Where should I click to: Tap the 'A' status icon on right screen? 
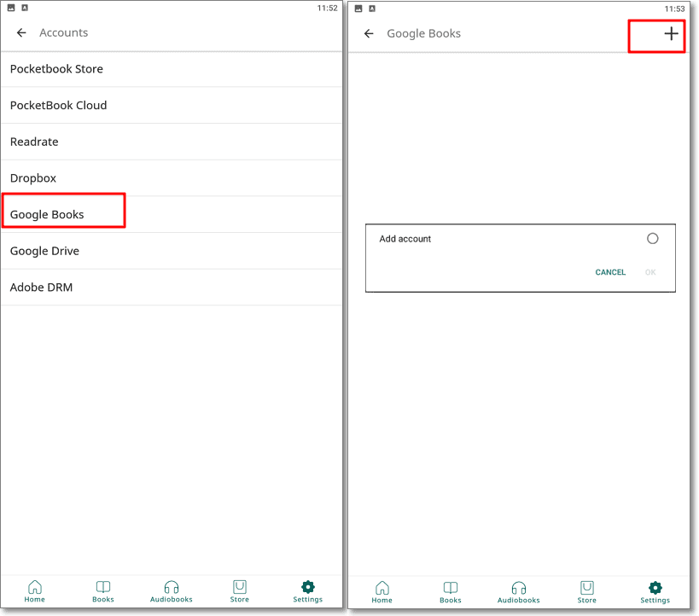372,9
